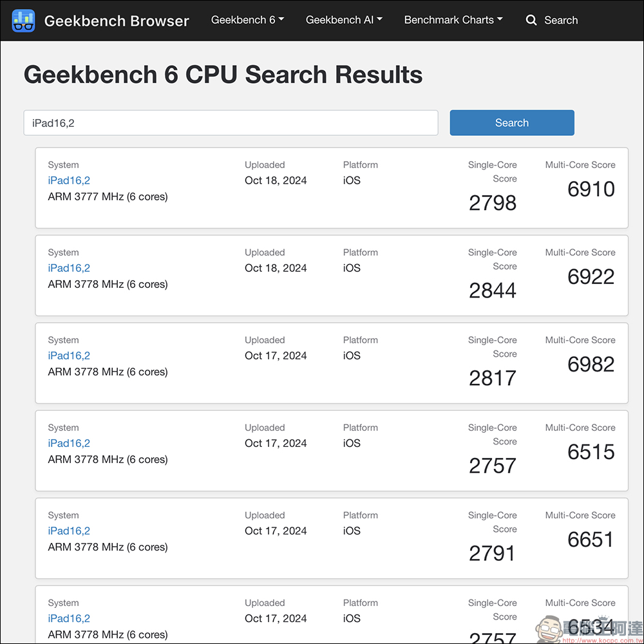Click the Geekbench logo icon
The height and width of the screenshot is (644, 644).
click(23, 21)
